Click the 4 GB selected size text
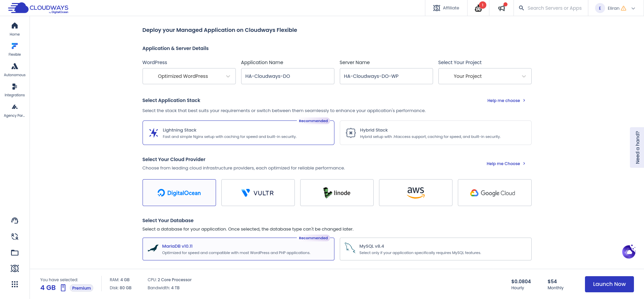Viewport: 644px width, 299px height. tap(48, 288)
